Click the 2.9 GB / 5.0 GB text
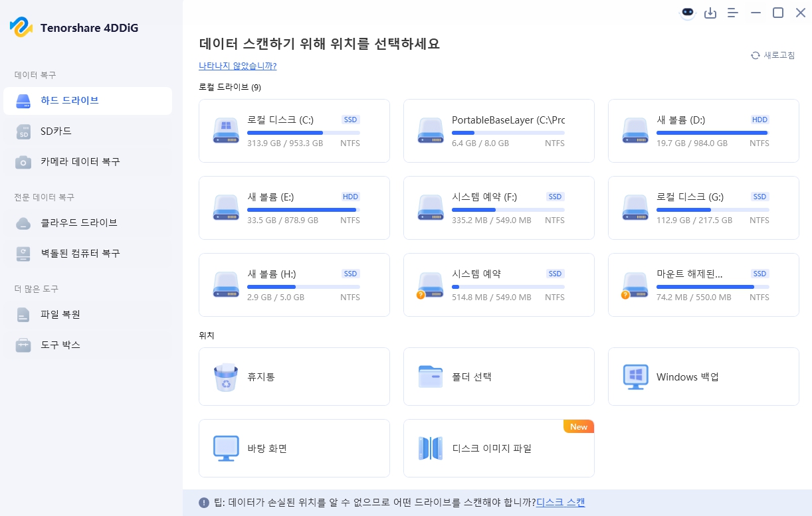This screenshot has width=812, height=516. [x=276, y=298]
